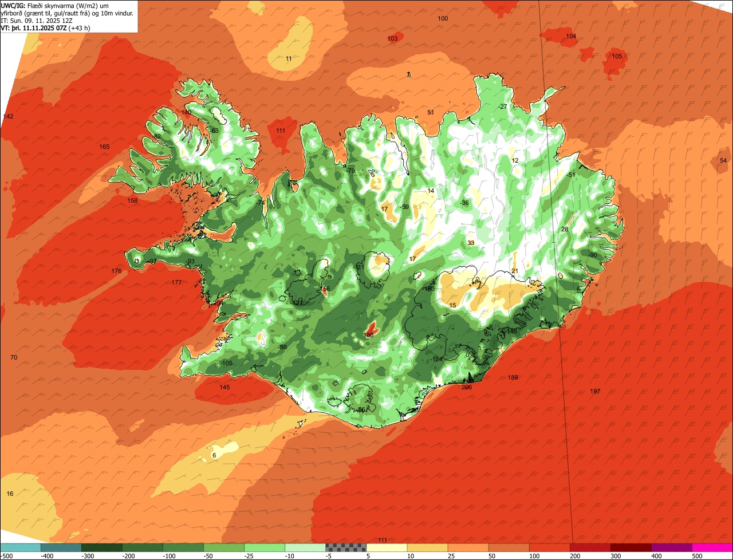Screen dimensions: 733x560
Task: Click the bright red legend swatch between 200 and 300
Action: click(590, 547)
